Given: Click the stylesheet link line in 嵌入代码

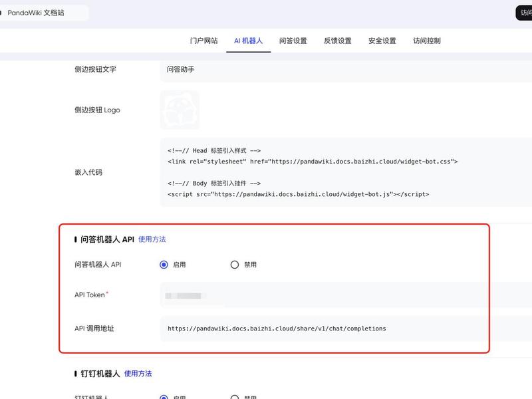Looking at the screenshot, I should (x=313, y=162).
